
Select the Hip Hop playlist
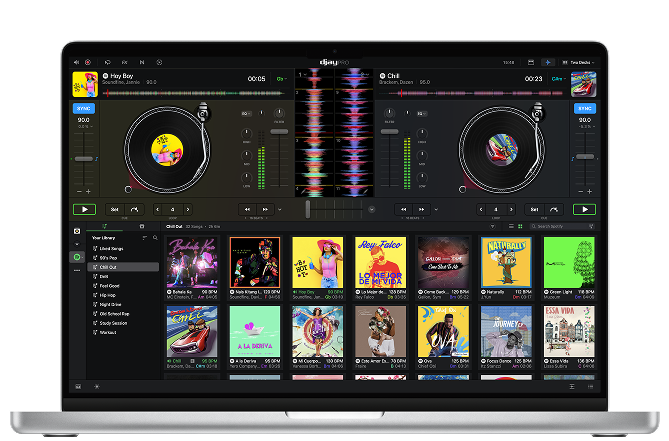point(123,295)
